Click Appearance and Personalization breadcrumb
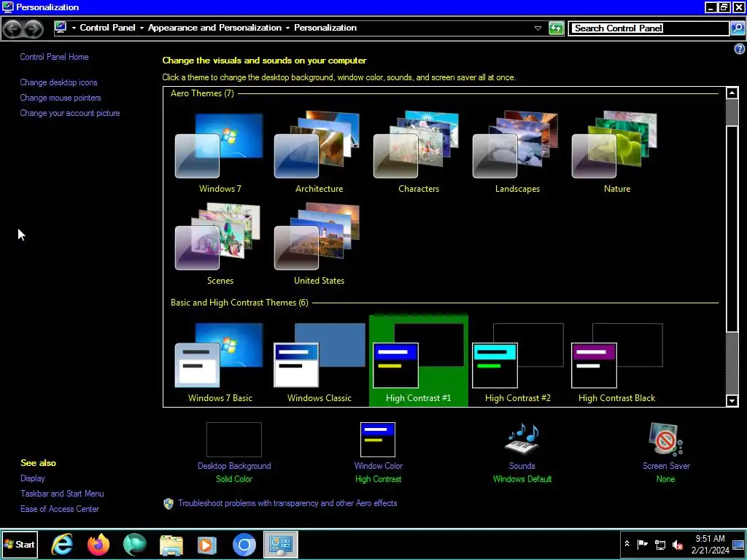The image size is (747, 560). click(x=215, y=28)
